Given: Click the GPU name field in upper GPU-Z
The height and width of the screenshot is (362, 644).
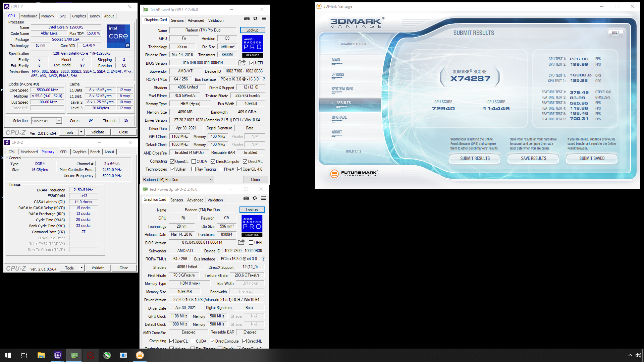Looking at the screenshot, I should [x=203, y=30].
